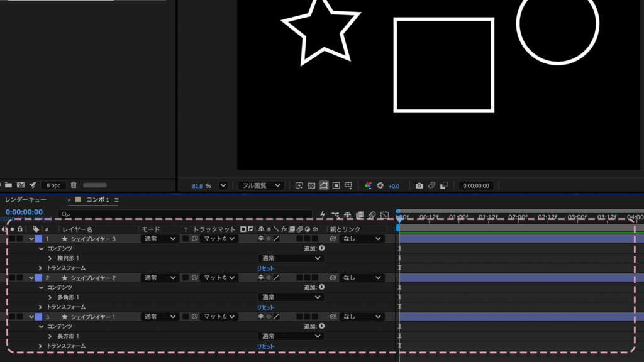Enable motion blur for the composition

pos(372,215)
